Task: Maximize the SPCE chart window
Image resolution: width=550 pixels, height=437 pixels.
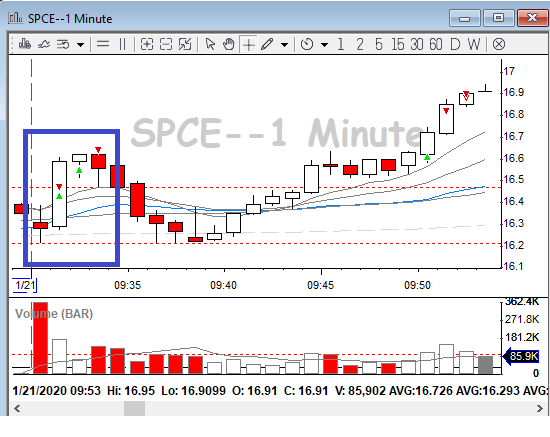Action: [x=498, y=18]
